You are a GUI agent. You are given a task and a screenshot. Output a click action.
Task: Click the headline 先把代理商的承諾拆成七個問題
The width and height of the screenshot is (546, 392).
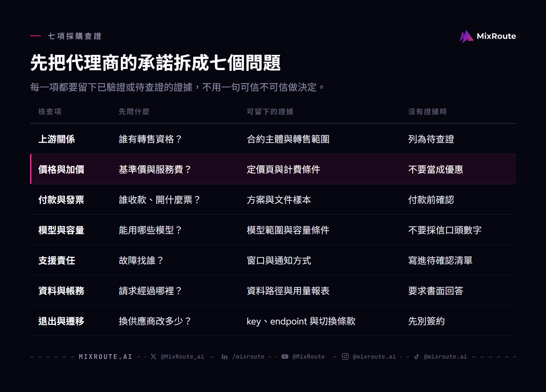pyautogui.click(x=155, y=63)
